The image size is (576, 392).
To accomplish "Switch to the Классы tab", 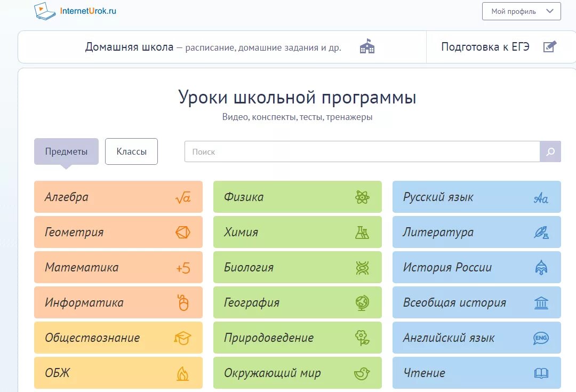I will pos(131,151).
